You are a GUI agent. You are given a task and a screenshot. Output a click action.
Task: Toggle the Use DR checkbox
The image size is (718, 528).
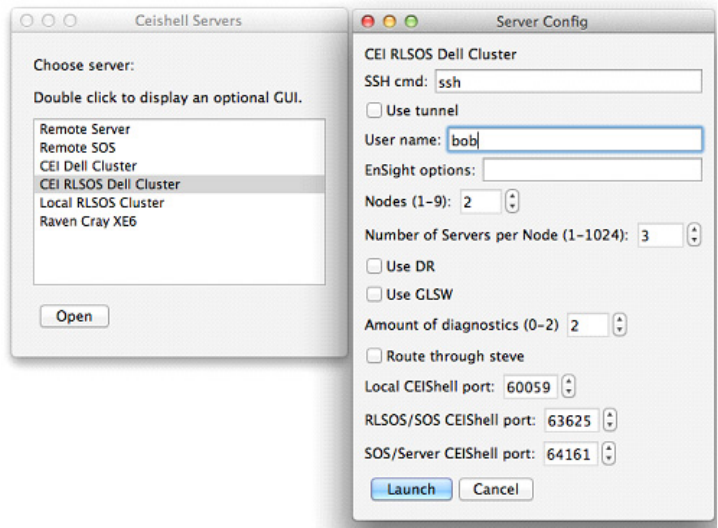point(374,267)
